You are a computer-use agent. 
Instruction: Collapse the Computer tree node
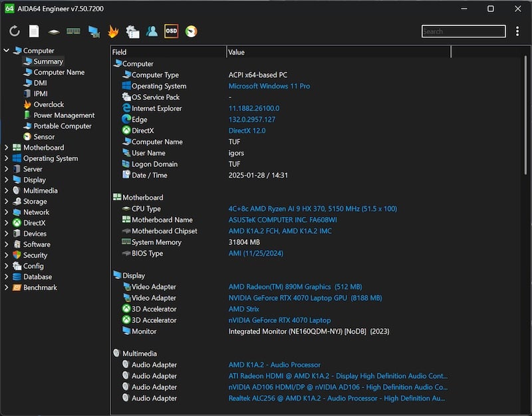coord(6,51)
